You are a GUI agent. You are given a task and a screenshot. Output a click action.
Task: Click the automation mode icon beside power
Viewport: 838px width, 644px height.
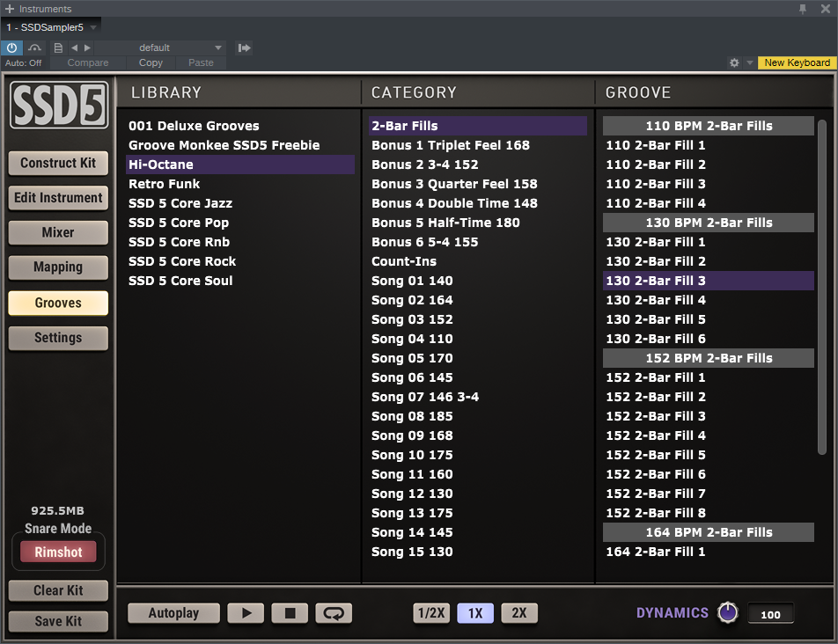point(34,48)
